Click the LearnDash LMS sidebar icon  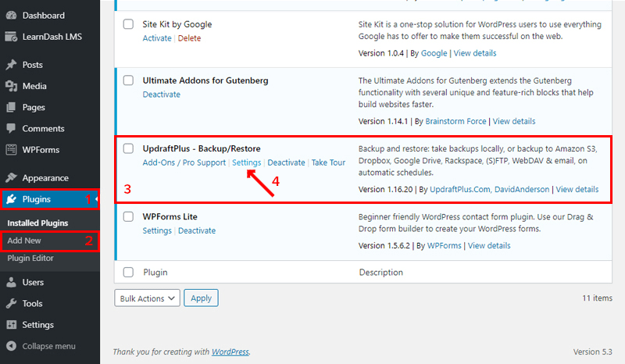coord(11,37)
